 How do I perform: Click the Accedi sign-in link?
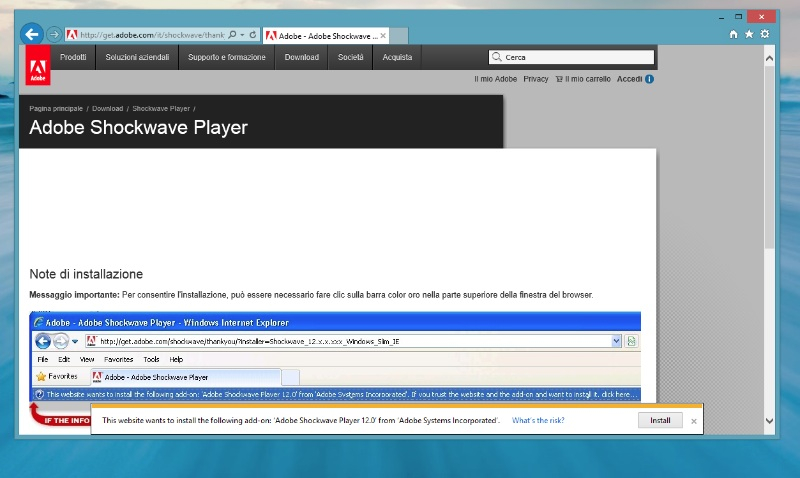[629, 78]
